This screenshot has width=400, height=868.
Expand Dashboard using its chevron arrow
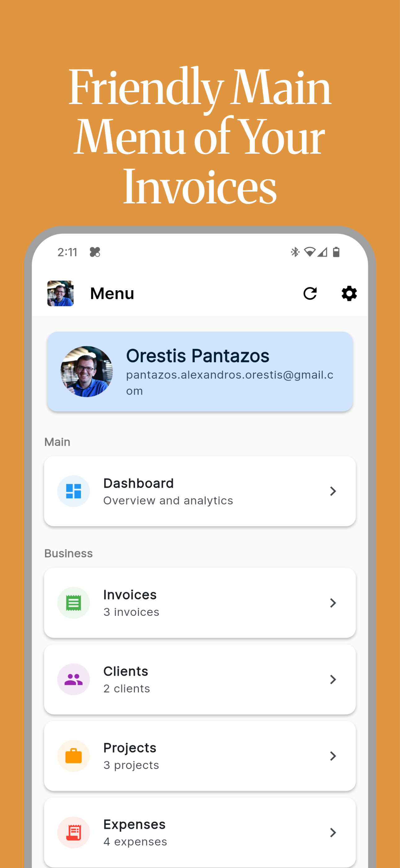click(333, 491)
